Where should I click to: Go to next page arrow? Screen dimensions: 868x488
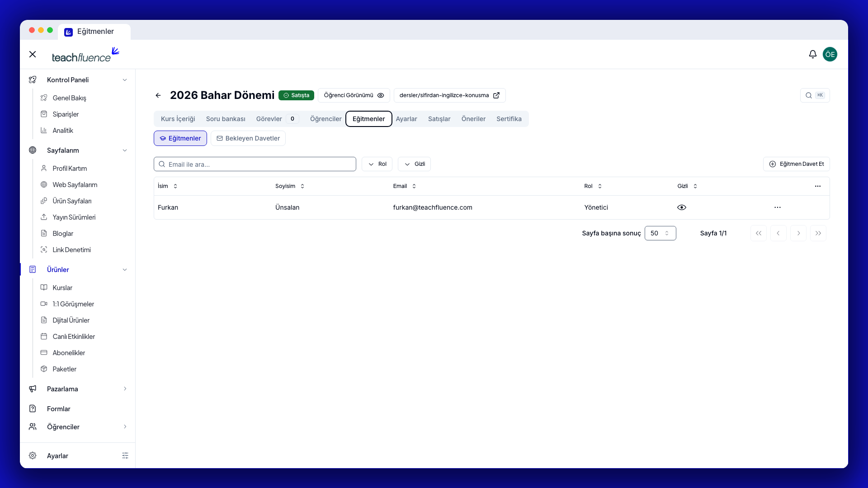pos(798,233)
